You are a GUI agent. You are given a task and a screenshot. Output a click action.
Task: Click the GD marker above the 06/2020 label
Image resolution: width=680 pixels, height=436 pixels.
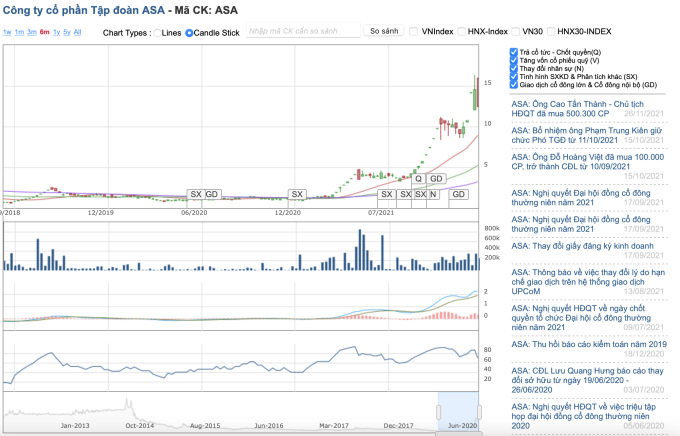point(212,194)
